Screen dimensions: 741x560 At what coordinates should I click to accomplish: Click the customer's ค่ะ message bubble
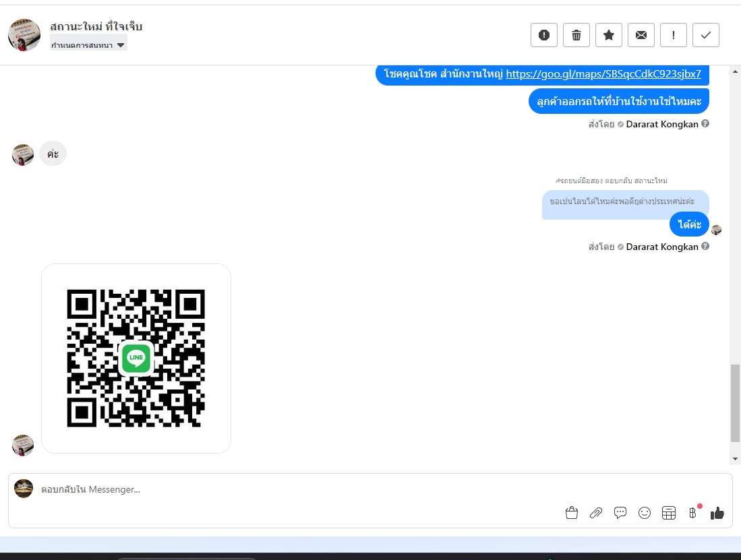[53, 154]
